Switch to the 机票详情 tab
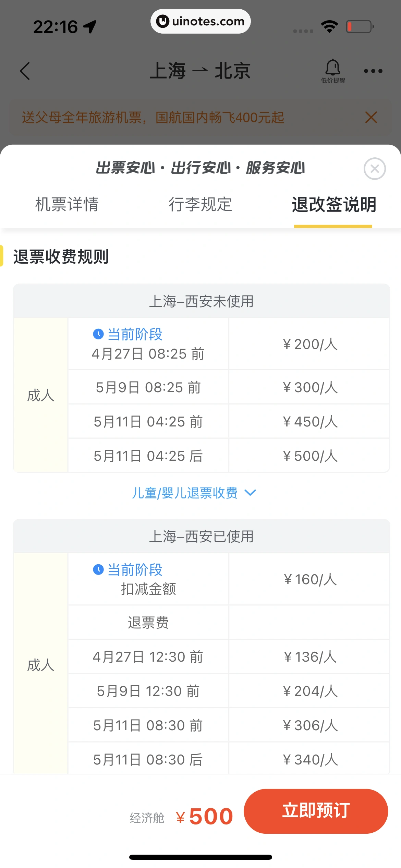The height and width of the screenshot is (868, 401). pos(67,204)
